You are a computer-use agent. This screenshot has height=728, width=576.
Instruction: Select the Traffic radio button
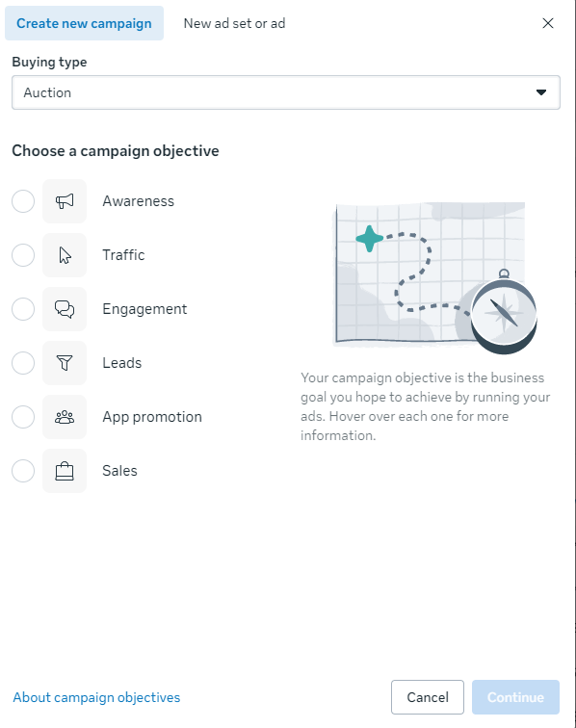(23, 255)
